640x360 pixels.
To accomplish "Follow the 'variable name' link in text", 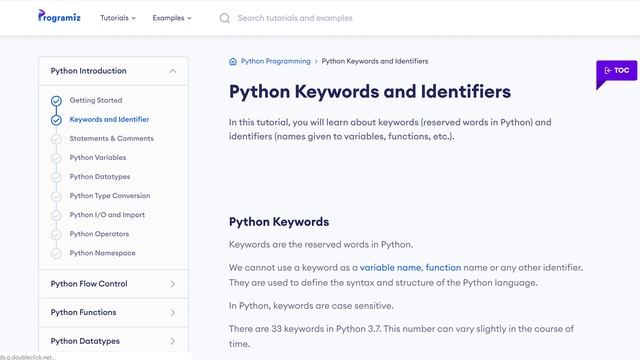I will coord(390,267).
